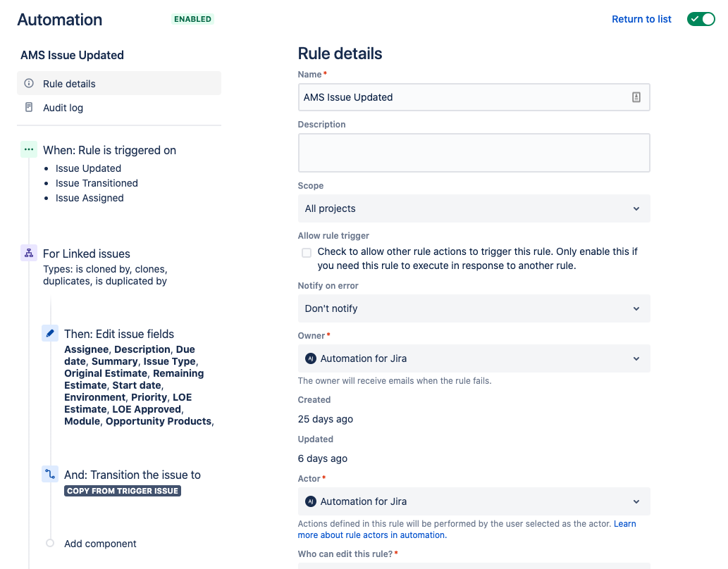Open the Then: Edit issue fields action
The width and height of the screenshot is (728, 569).
[x=119, y=334]
